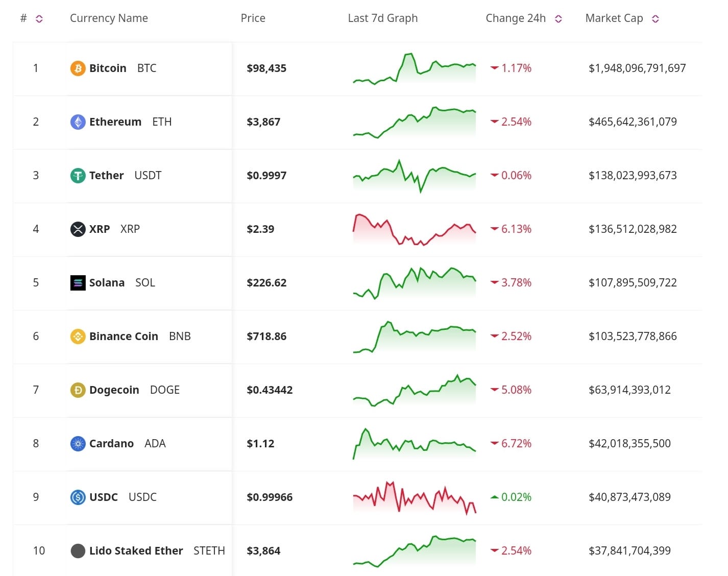The image size is (728, 576).
Task: Open USDC's red 7-day price graph
Action: pos(414,497)
